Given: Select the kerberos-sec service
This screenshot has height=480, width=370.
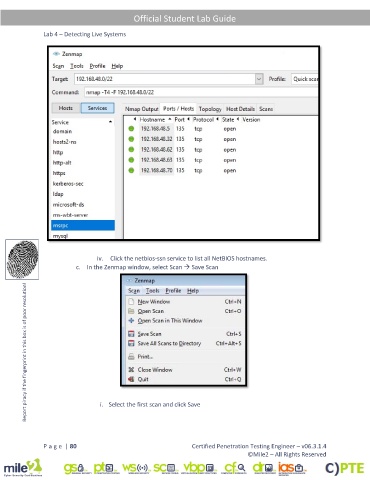Looking at the screenshot, I should pos(82,184).
